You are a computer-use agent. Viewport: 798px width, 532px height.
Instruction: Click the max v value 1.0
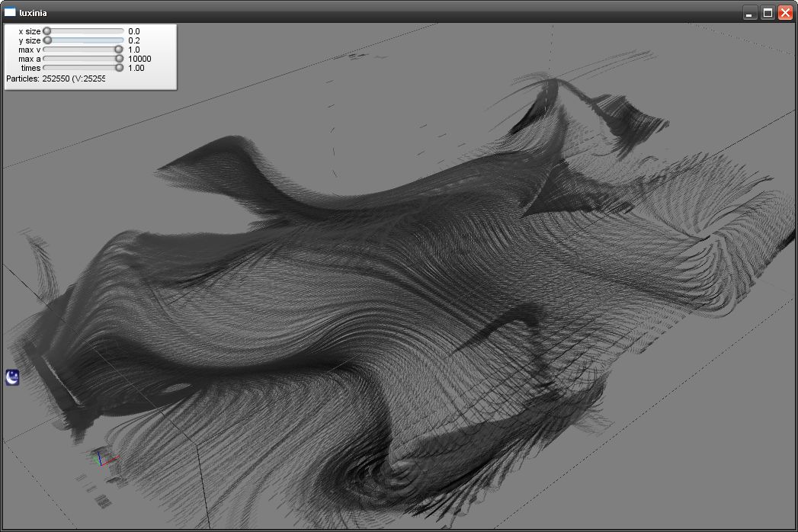click(x=134, y=50)
